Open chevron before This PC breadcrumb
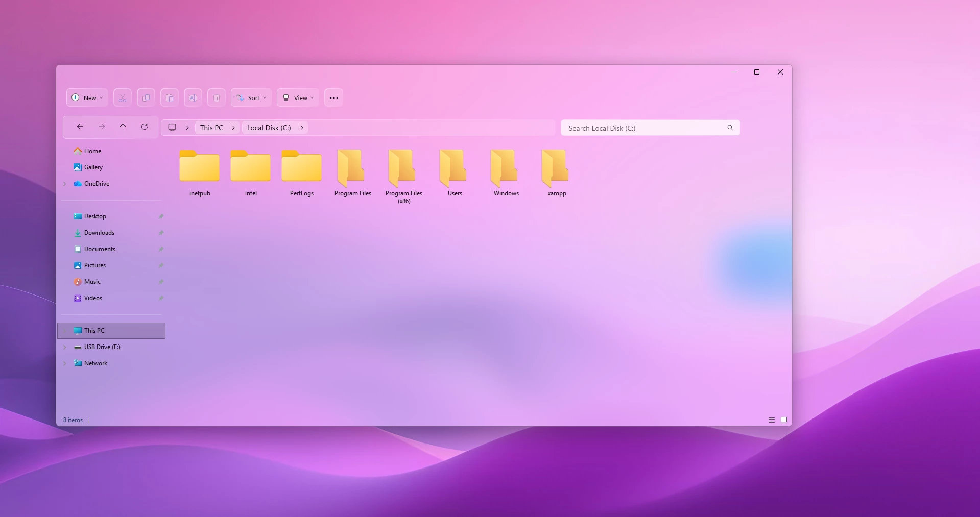The image size is (980, 517). tap(187, 128)
